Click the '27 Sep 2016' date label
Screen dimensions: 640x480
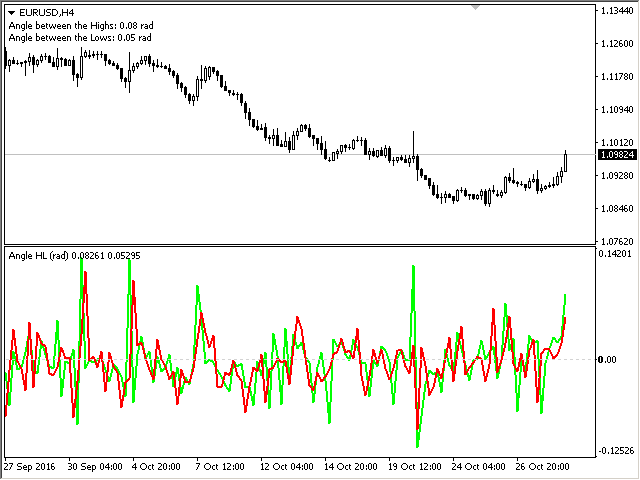(31, 467)
